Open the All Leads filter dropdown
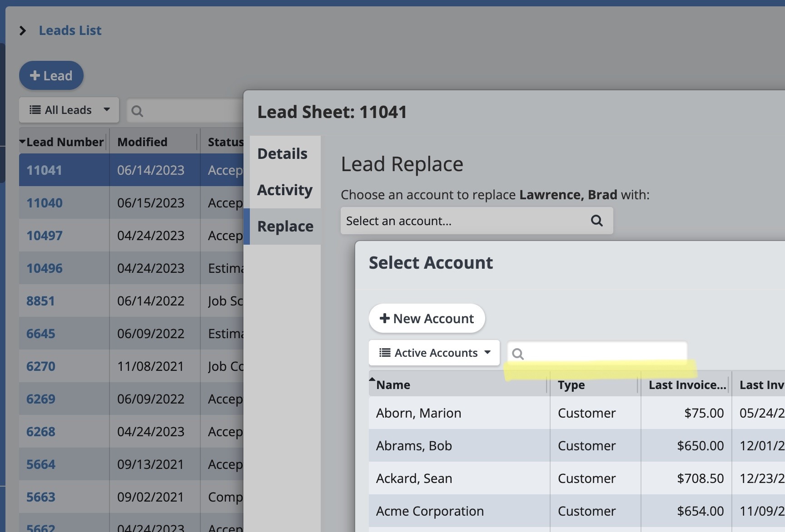This screenshot has height=532, width=785. pos(69,110)
